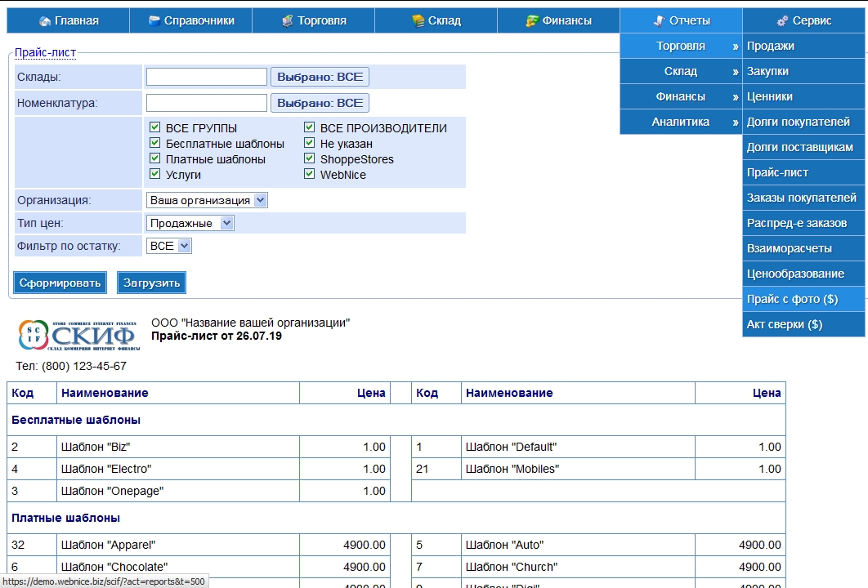Image resolution: width=868 pixels, height=588 pixels.
Task: Click the Справочники menu icon
Action: pos(154,21)
